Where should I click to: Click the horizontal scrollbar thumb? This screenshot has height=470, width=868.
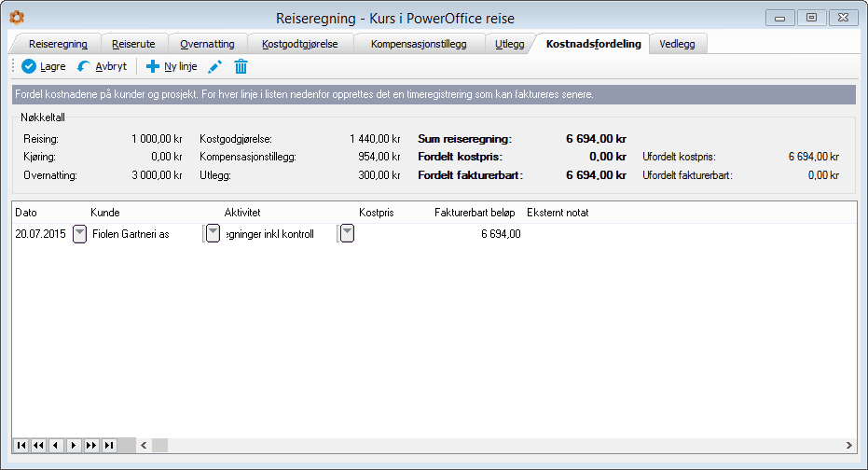160,445
